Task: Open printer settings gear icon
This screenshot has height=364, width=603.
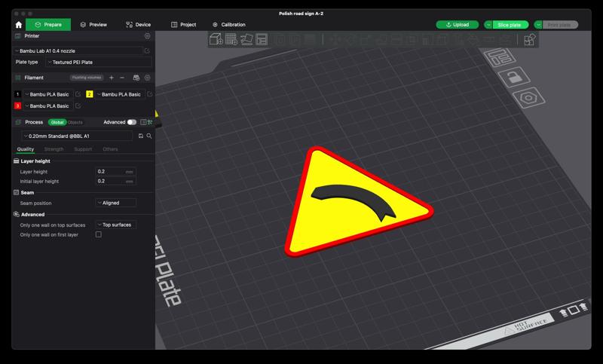Action: [148, 35]
